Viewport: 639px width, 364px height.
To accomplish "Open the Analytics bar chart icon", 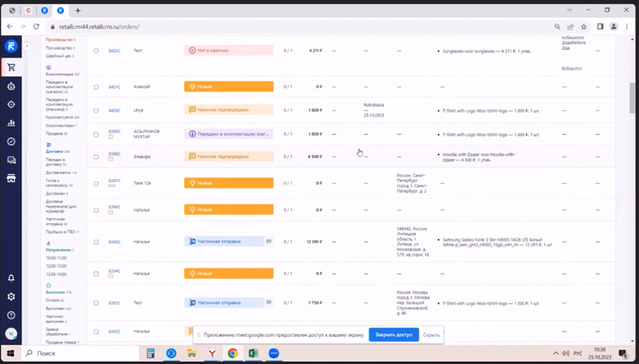I will tap(11, 123).
